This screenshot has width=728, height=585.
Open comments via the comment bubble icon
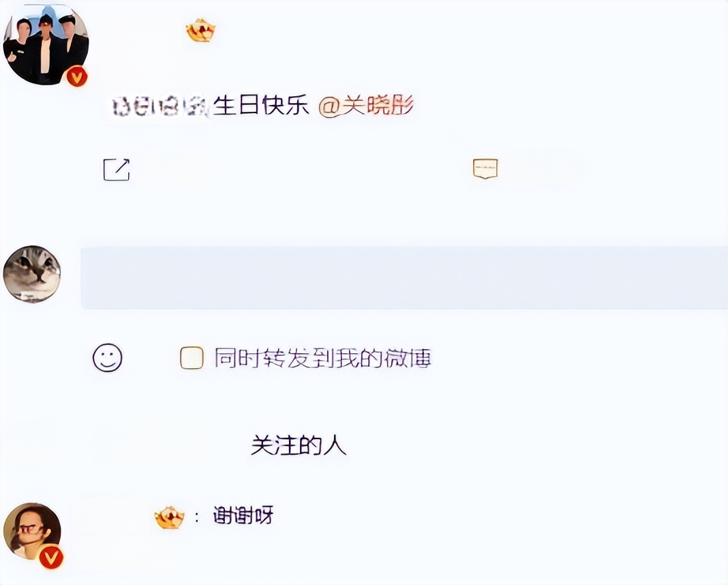pyautogui.click(x=485, y=168)
